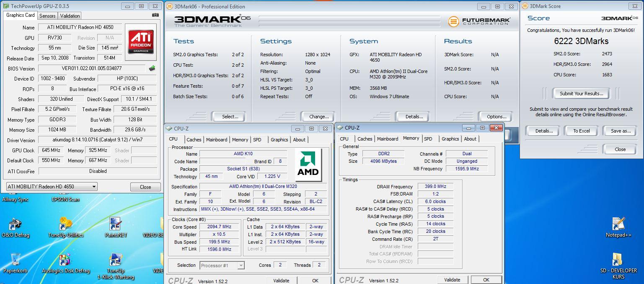Click the 3DMark Score title bar icon
The image size is (644, 284).
tap(525, 6)
